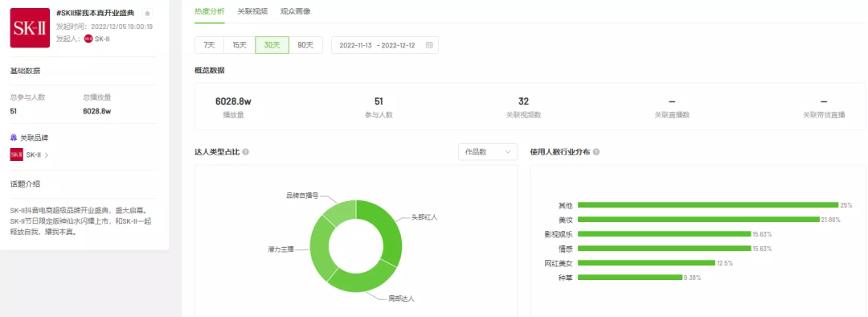868x317 pixels.
Task: Click the 基础数据 heading
Action: coord(25,70)
